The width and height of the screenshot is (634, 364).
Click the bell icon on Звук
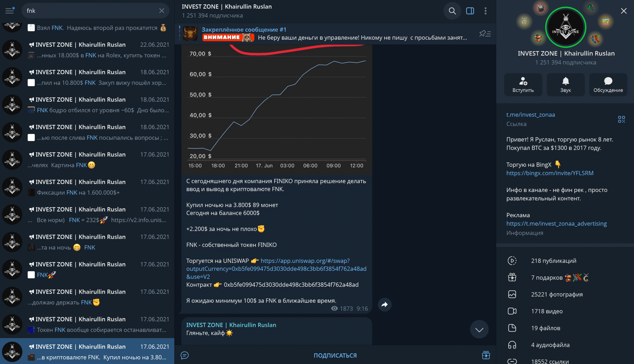(x=565, y=81)
